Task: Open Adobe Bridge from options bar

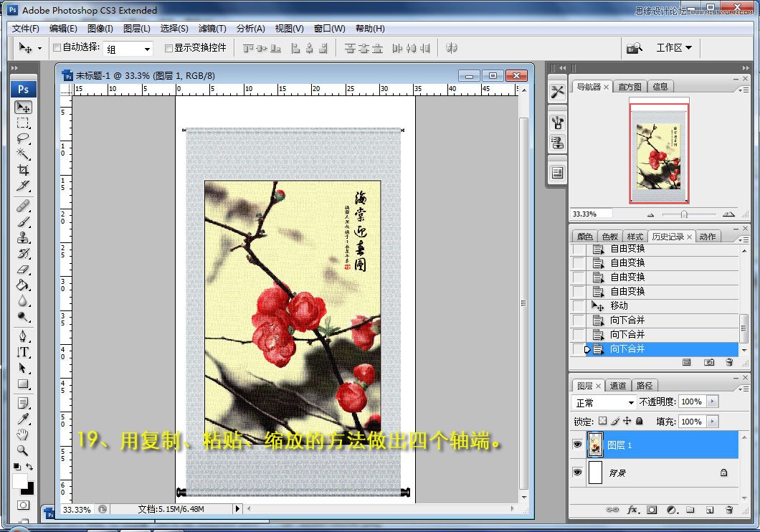Action: coord(634,47)
